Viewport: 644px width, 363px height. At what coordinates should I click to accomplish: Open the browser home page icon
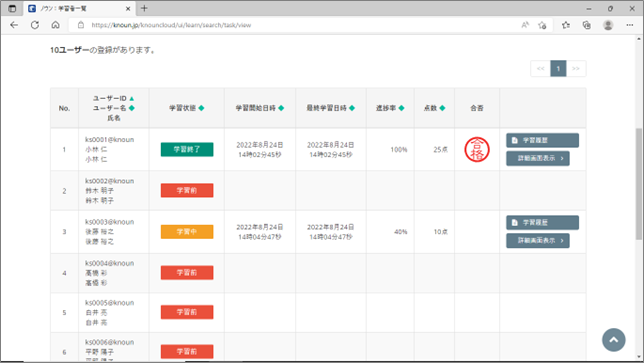55,25
